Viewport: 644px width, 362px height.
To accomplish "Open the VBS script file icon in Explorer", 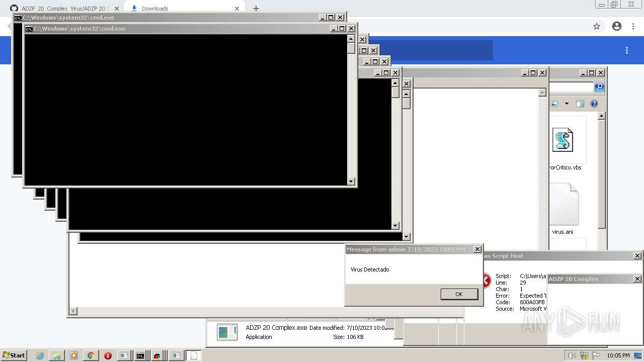I will [x=562, y=140].
